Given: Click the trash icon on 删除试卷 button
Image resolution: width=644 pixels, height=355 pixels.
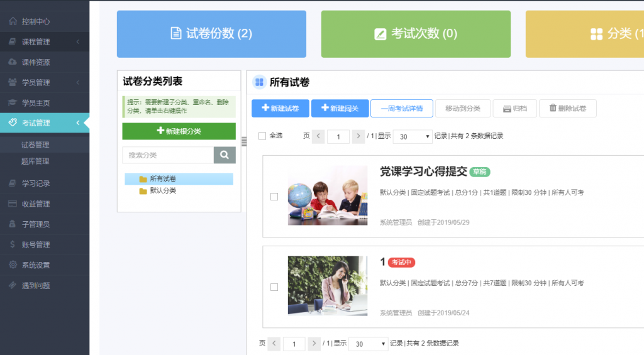Looking at the screenshot, I should (553, 108).
